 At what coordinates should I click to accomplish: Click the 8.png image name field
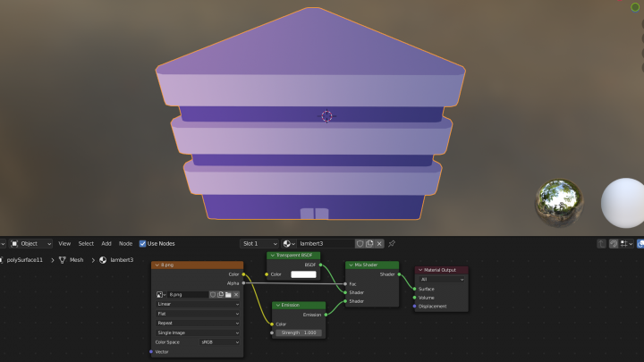188,295
